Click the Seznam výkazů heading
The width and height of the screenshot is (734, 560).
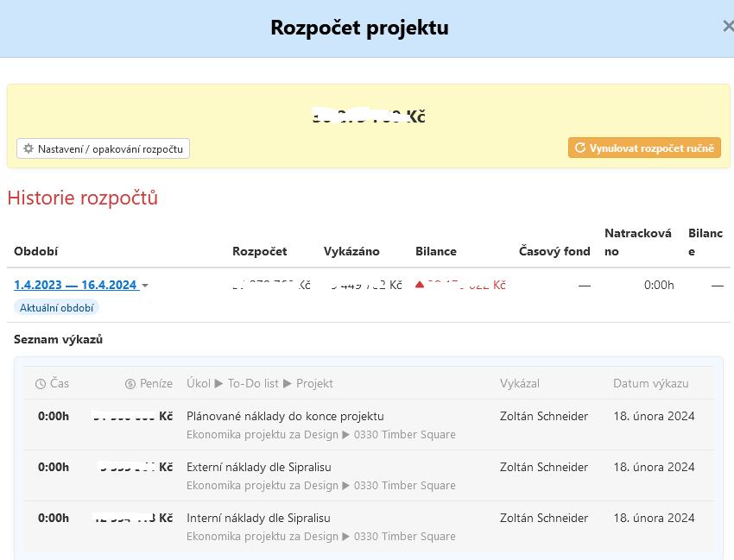58,340
